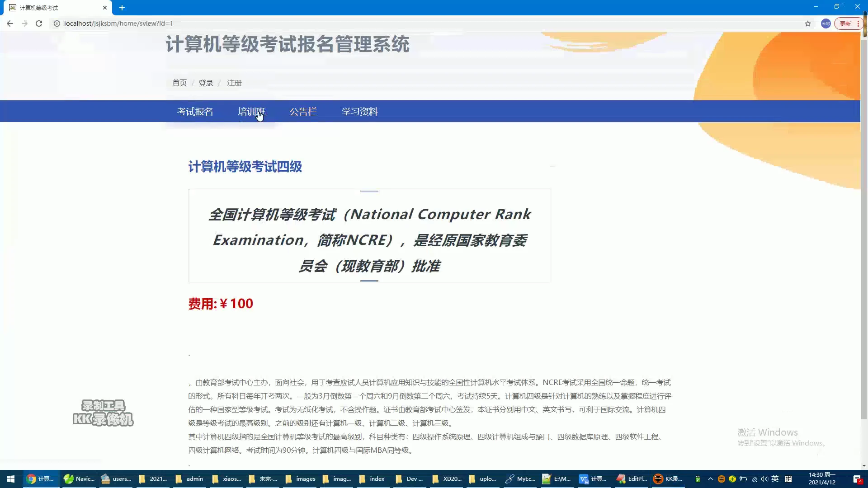
Task: Reload the current page
Action: pos(39,23)
